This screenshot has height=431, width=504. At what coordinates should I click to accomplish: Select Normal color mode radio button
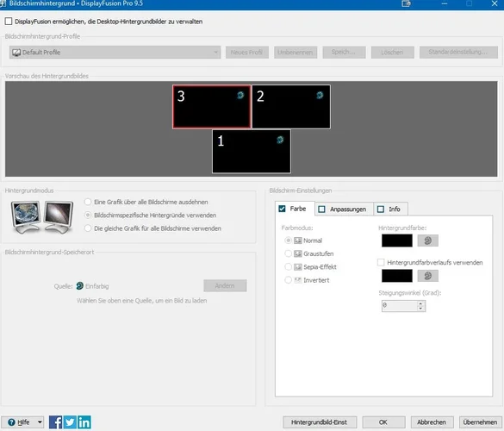coord(289,240)
